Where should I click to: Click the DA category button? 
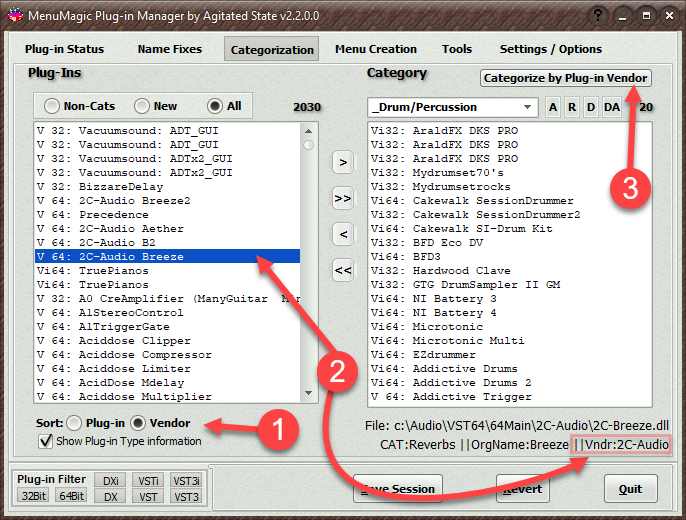[612, 107]
